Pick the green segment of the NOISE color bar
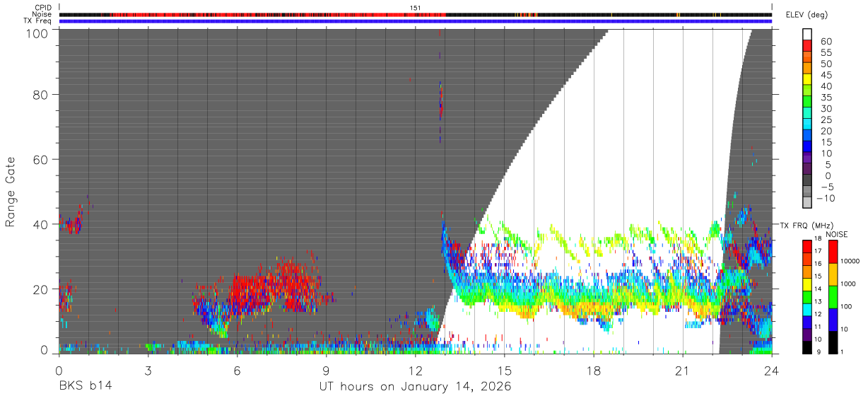The width and height of the screenshot is (868, 401). pyautogui.click(x=833, y=297)
